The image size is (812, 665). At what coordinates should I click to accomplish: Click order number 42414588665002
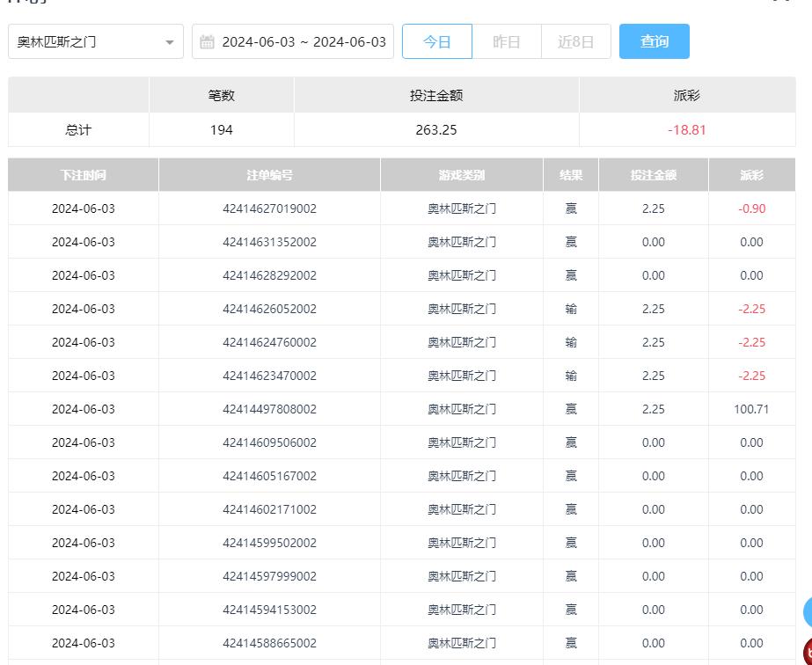(x=269, y=643)
